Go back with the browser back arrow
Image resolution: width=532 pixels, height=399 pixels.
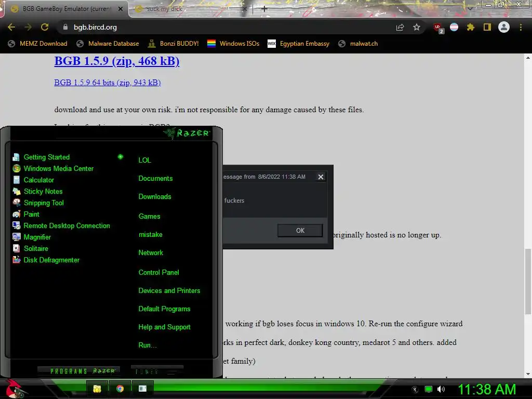(11, 27)
